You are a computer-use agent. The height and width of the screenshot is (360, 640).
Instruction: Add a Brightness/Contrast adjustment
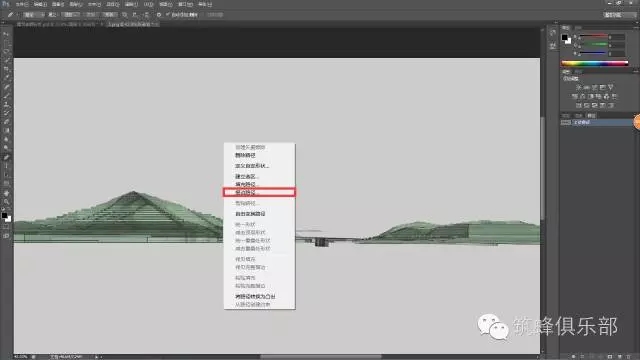point(578,87)
